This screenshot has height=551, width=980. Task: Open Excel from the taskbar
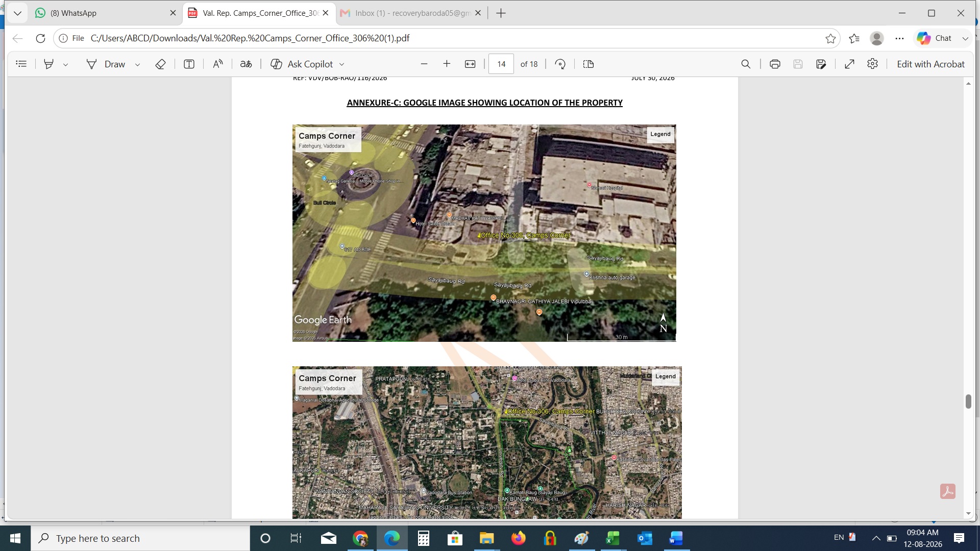click(x=613, y=538)
